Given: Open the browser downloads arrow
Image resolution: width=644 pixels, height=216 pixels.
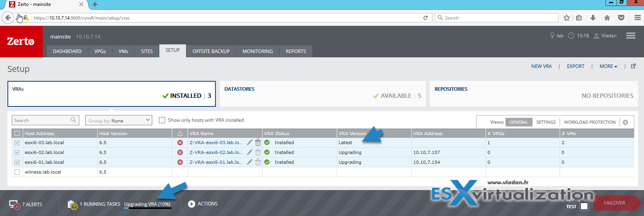Looking at the screenshot, I should tap(593, 18).
